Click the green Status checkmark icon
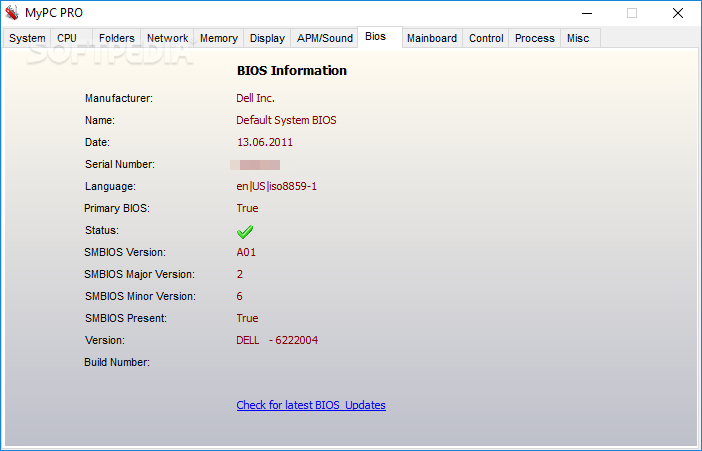The width and height of the screenshot is (702, 451). pyautogui.click(x=245, y=232)
